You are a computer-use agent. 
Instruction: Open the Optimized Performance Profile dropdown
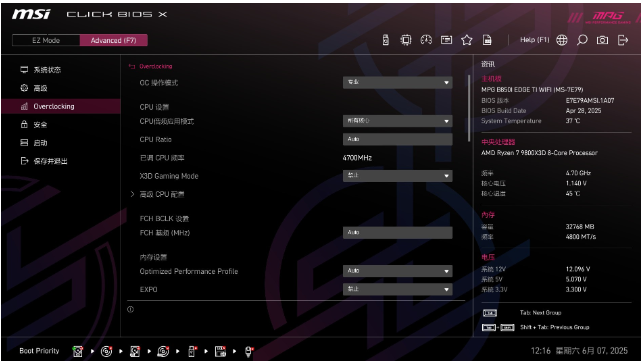397,271
